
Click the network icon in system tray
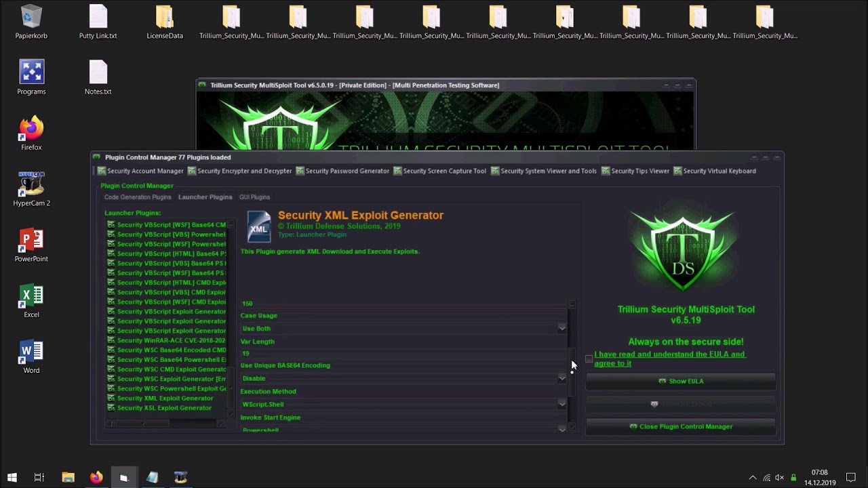[x=766, y=478]
